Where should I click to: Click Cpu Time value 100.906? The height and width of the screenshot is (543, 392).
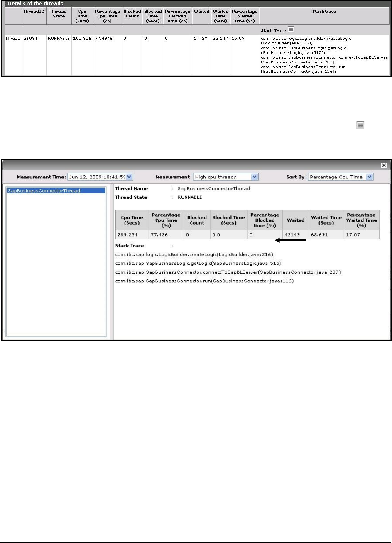[82, 38]
